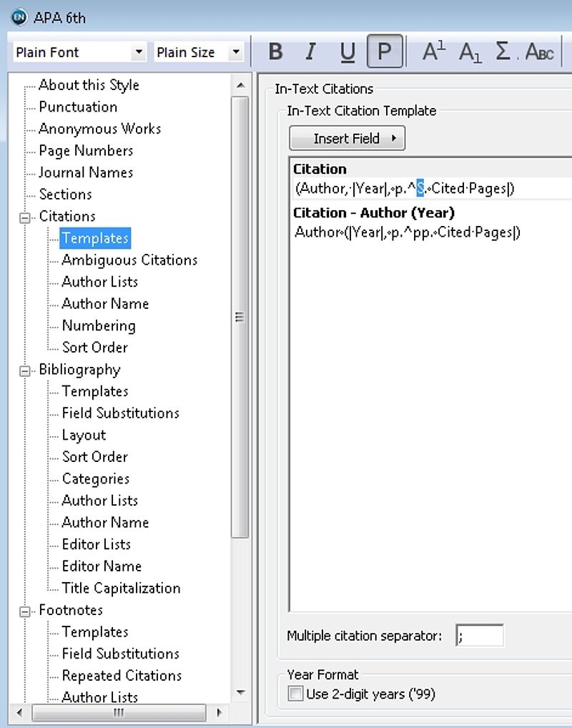The width and height of the screenshot is (572, 728).
Task: Open the Insert Field button menu
Action: coord(347,138)
